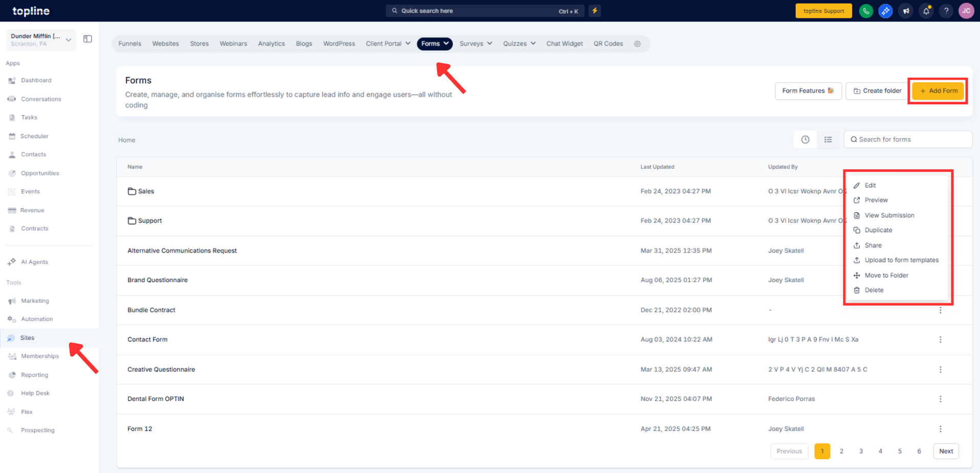The image size is (980, 473).
Task: Click the lightning bolt quick actions icon
Action: coord(595,11)
